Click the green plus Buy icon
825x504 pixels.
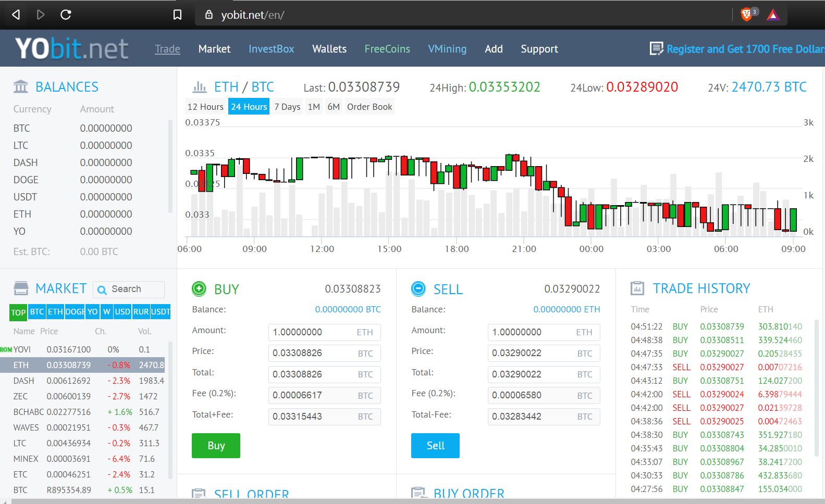coord(199,288)
